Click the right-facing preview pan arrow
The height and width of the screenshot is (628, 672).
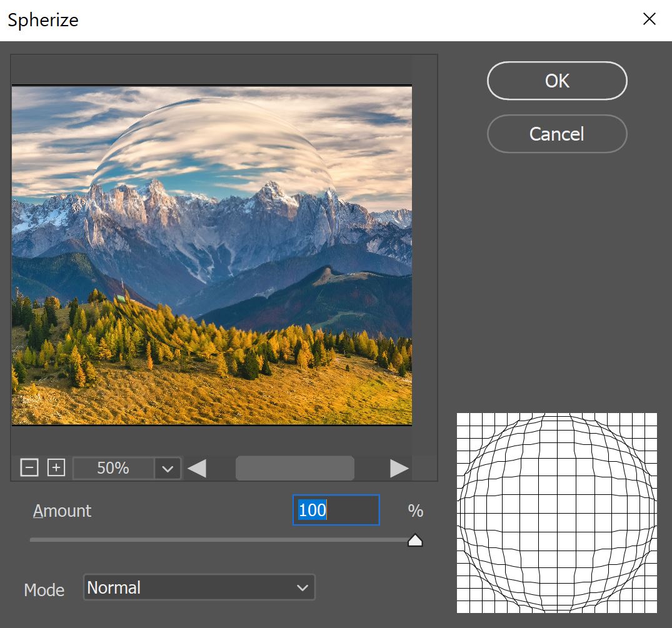pyautogui.click(x=400, y=467)
